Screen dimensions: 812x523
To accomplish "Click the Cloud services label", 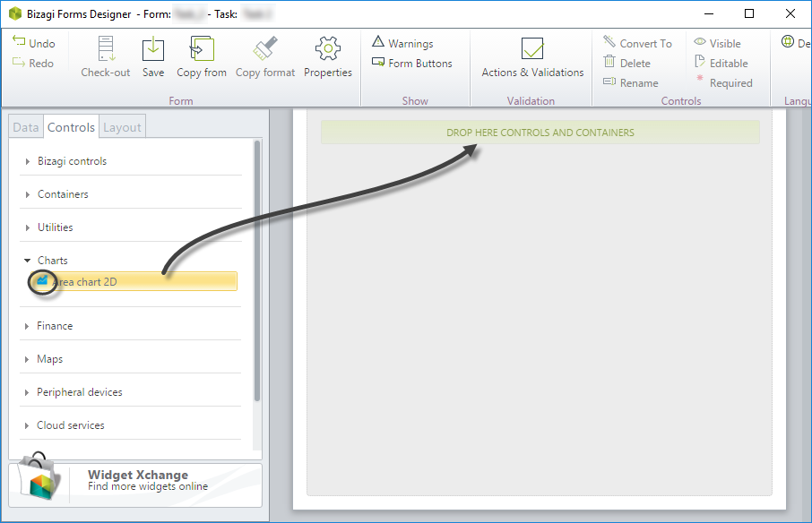I will [71, 425].
